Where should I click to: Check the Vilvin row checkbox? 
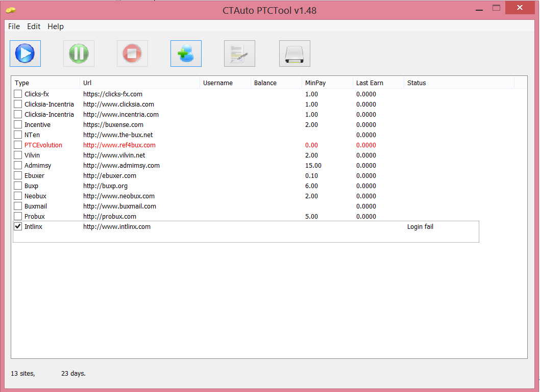(18, 155)
